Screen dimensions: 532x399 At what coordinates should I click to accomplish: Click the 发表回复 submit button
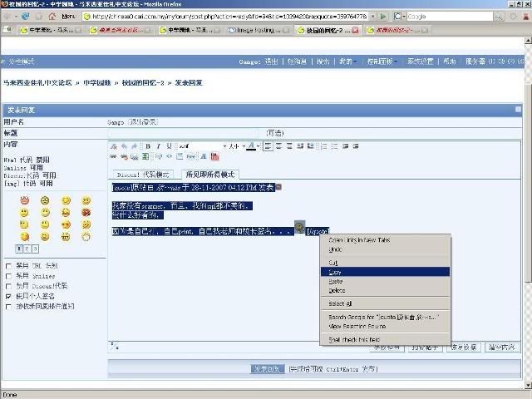[268, 368]
